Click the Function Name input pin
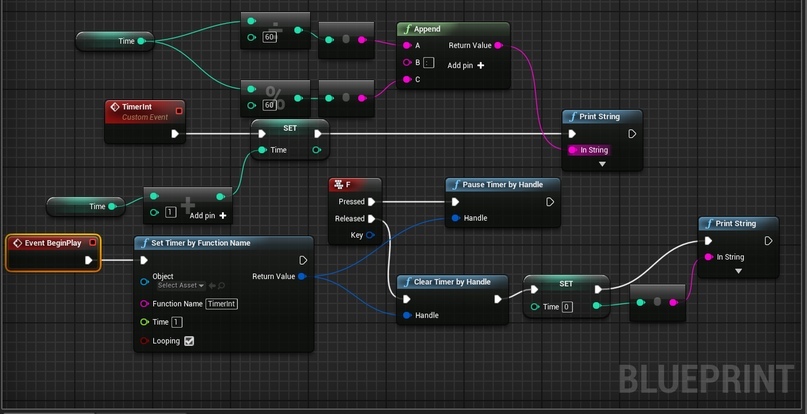Viewport: 807px width, 414px height. pos(145,304)
